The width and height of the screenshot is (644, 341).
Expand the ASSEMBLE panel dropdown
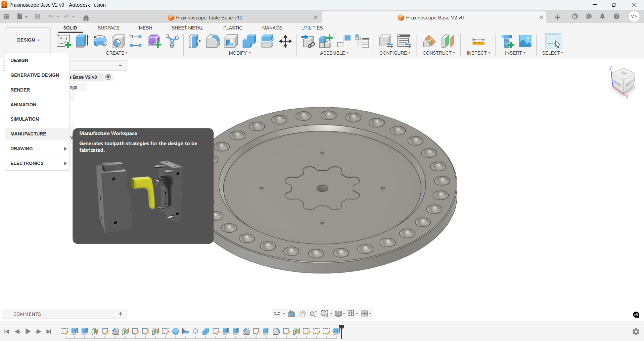(x=334, y=53)
